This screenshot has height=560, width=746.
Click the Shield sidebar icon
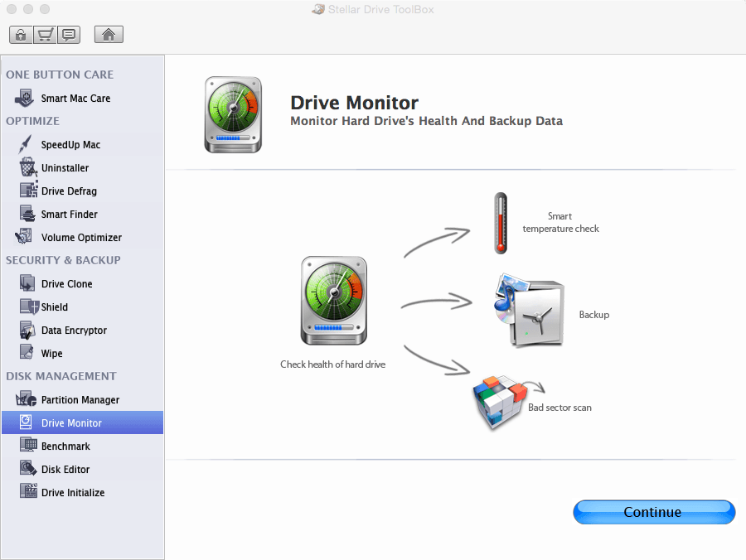click(29, 307)
